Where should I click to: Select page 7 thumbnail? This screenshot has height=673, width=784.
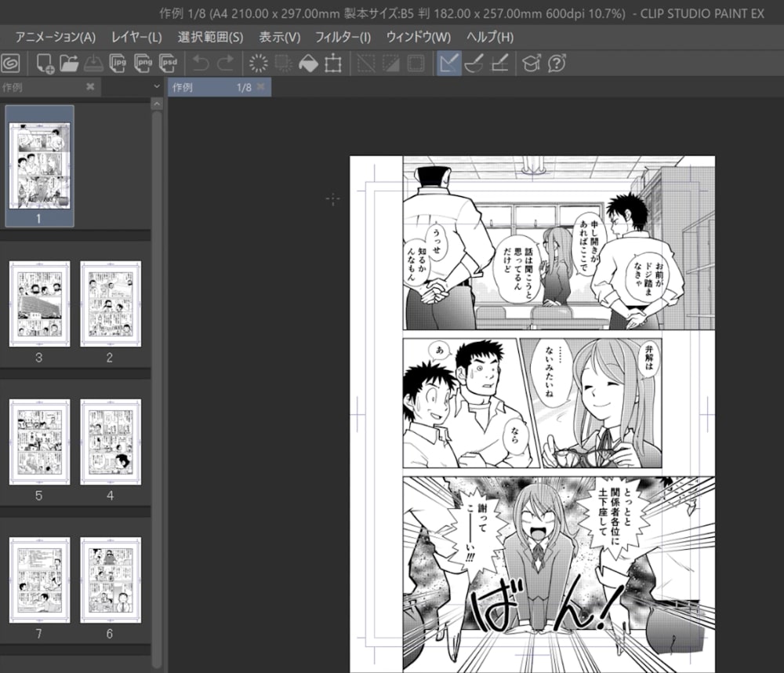[39, 580]
